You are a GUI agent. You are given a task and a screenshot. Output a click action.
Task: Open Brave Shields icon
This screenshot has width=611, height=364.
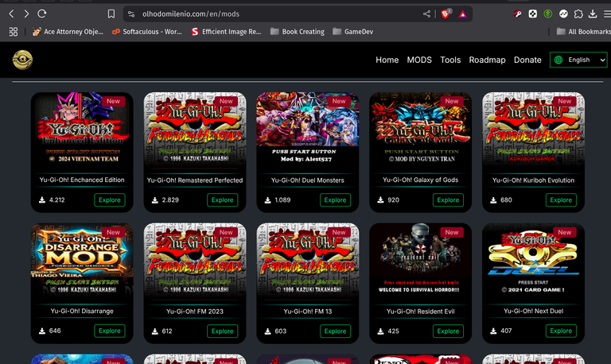446,14
